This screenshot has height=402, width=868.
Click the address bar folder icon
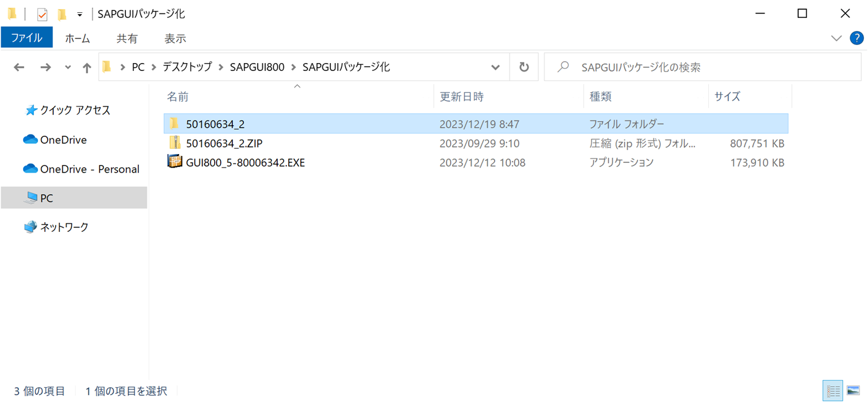(107, 67)
